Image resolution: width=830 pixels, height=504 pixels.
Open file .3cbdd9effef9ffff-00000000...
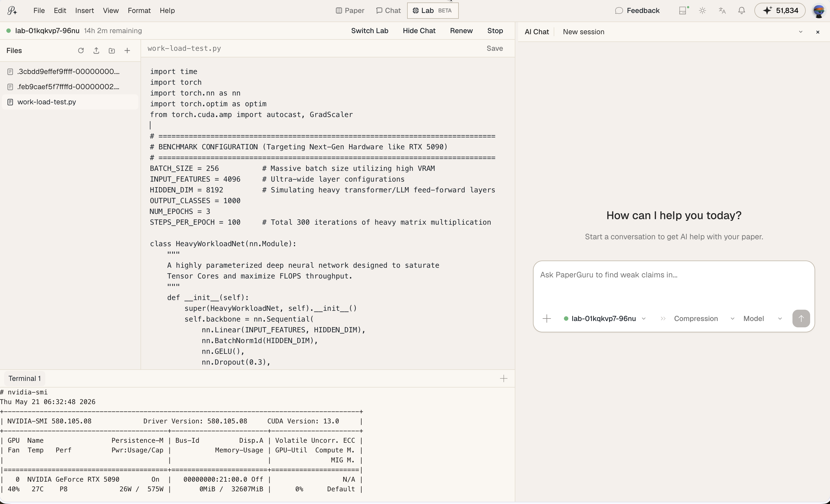click(70, 72)
